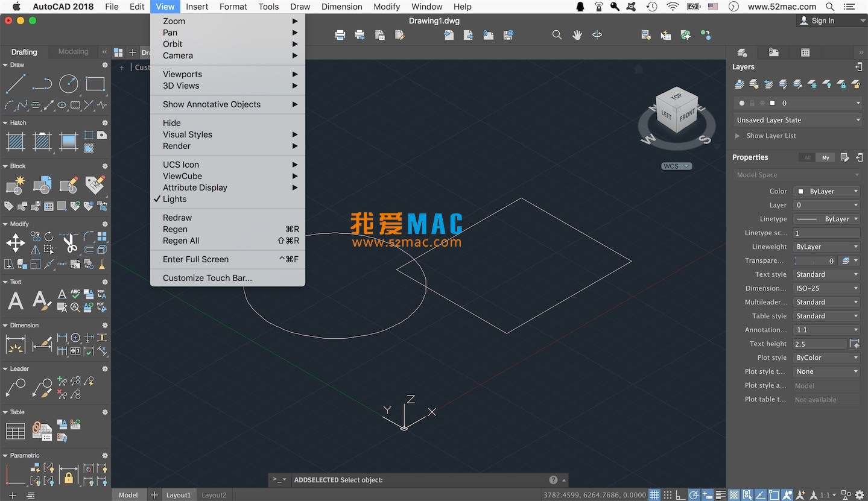Select the Trim scissors tool

[69, 243]
